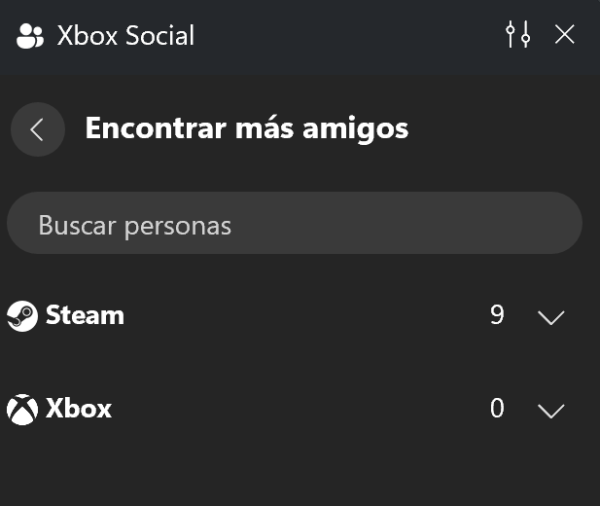Close the Xbox Social widget
The width and height of the screenshot is (600, 506).
(564, 34)
